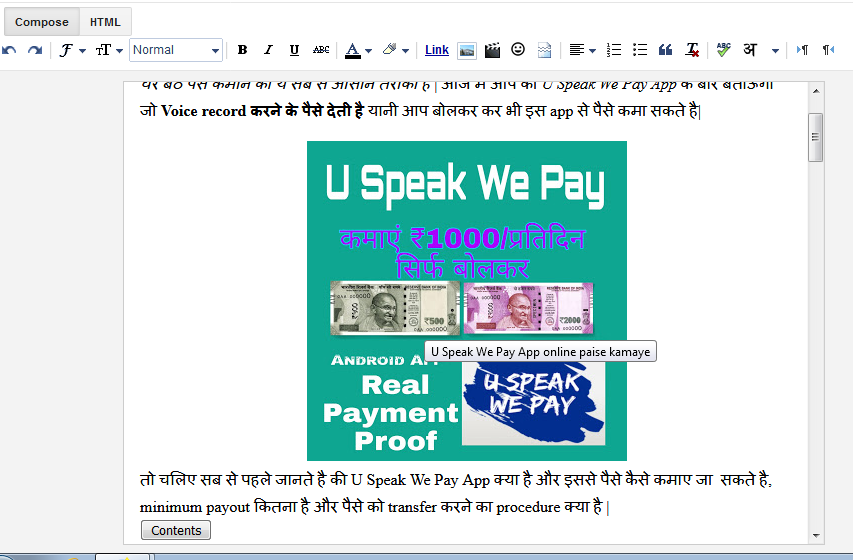
Task: Click the Insert jump break icon
Action: tap(545, 50)
